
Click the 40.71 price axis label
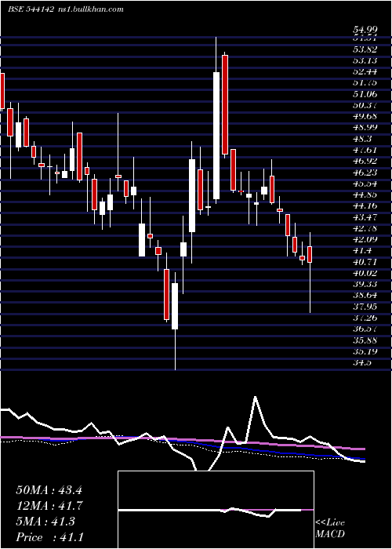365,262
